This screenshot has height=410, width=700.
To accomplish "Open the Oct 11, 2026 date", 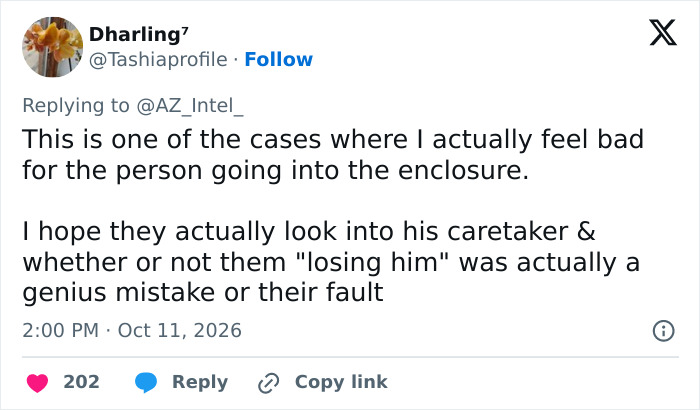I will click(x=179, y=331).
